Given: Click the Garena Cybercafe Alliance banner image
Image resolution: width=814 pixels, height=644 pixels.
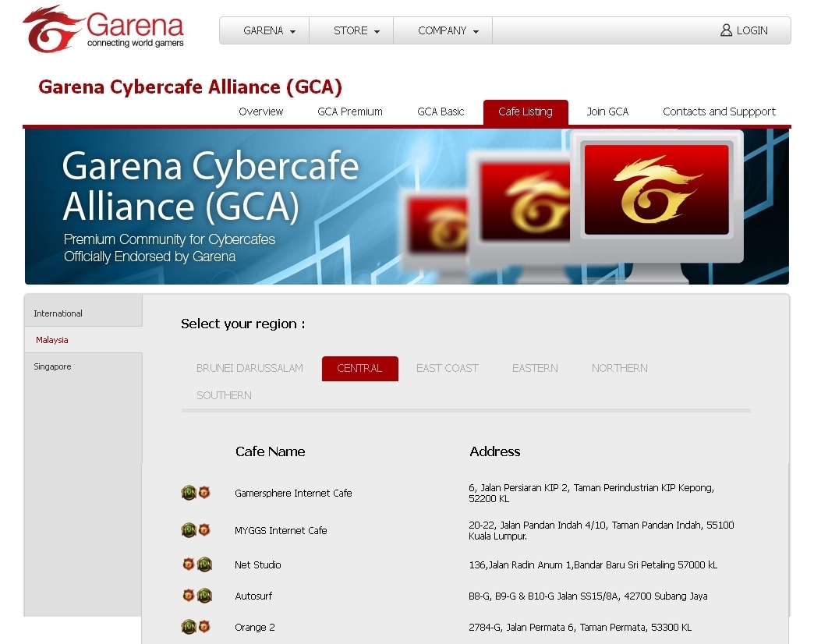Looking at the screenshot, I should pyautogui.click(x=407, y=207).
